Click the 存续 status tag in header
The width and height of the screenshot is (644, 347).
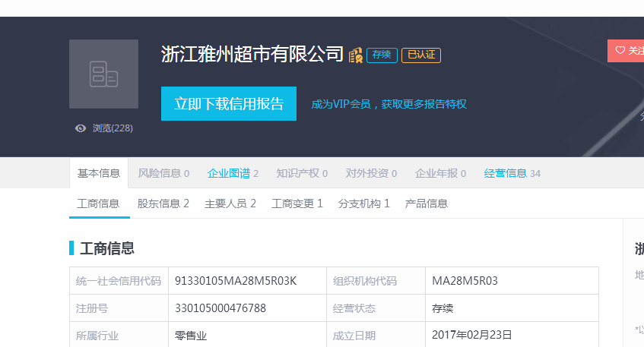382,55
